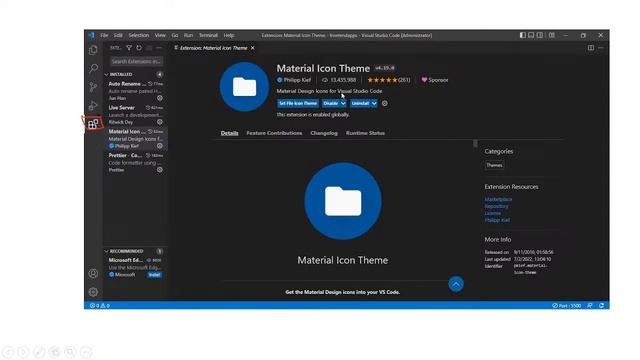Open the Extensions view icon
This screenshot has width=640, height=360.
coord(93,124)
